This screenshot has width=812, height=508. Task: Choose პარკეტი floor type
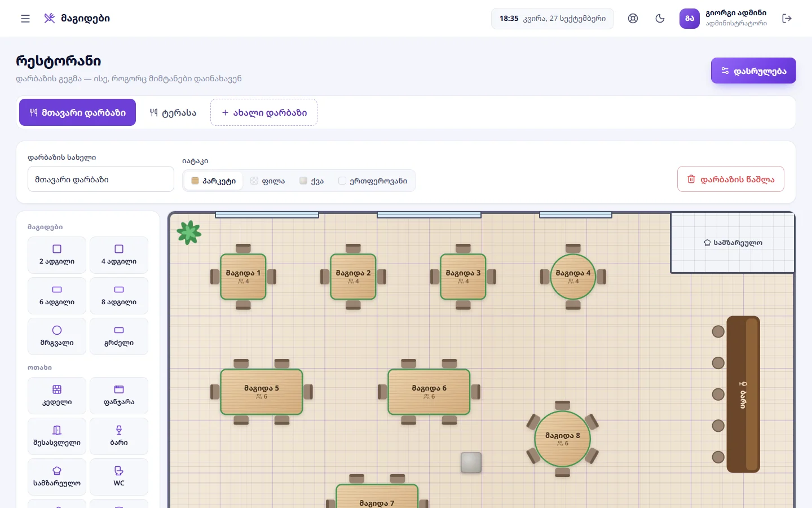(x=214, y=181)
